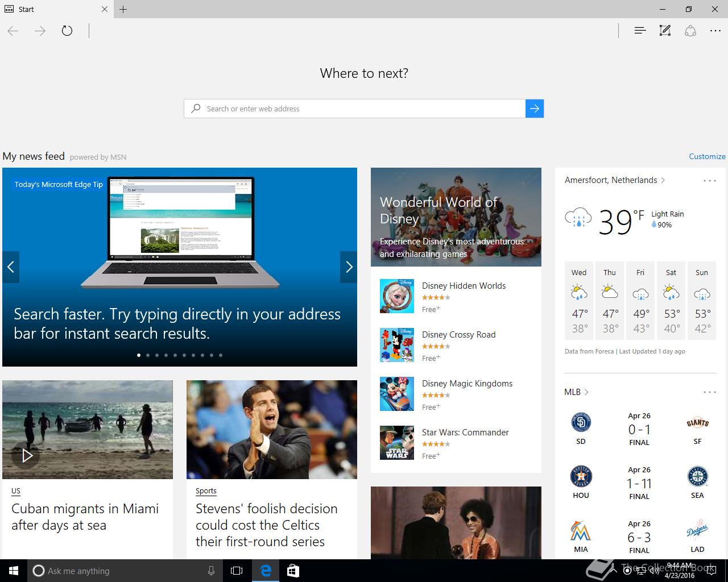Open Stevens' foolish decision Celtics headline
728x582 pixels.
click(267, 525)
